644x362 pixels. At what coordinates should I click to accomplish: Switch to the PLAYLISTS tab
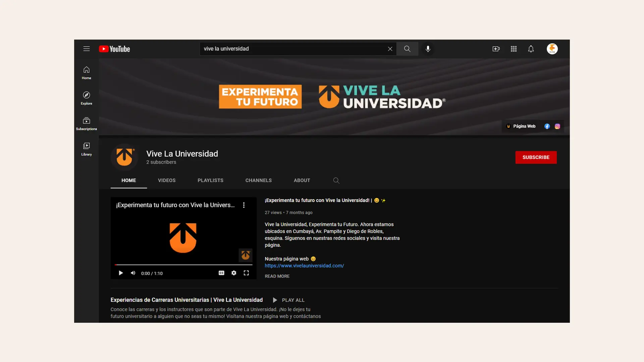point(210,180)
